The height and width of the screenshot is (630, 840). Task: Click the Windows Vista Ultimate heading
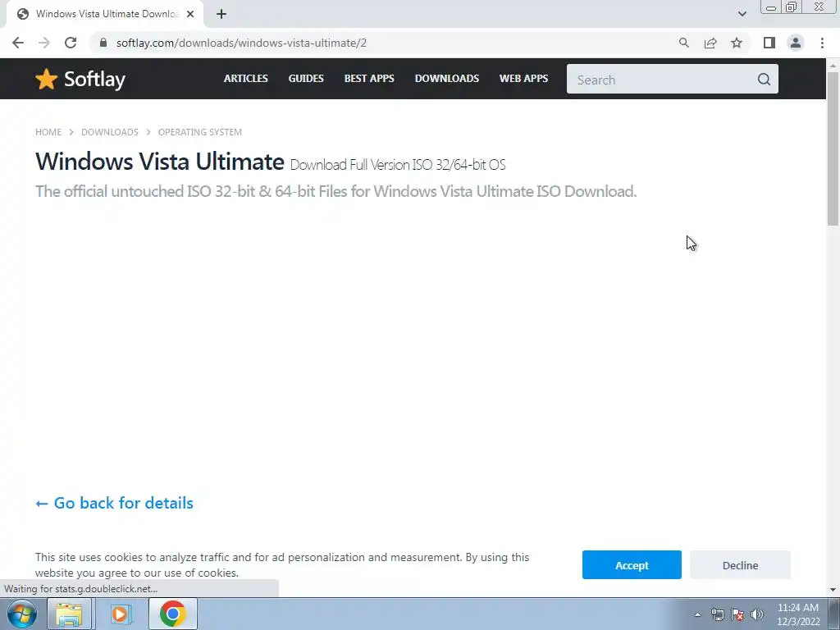[160, 162]
